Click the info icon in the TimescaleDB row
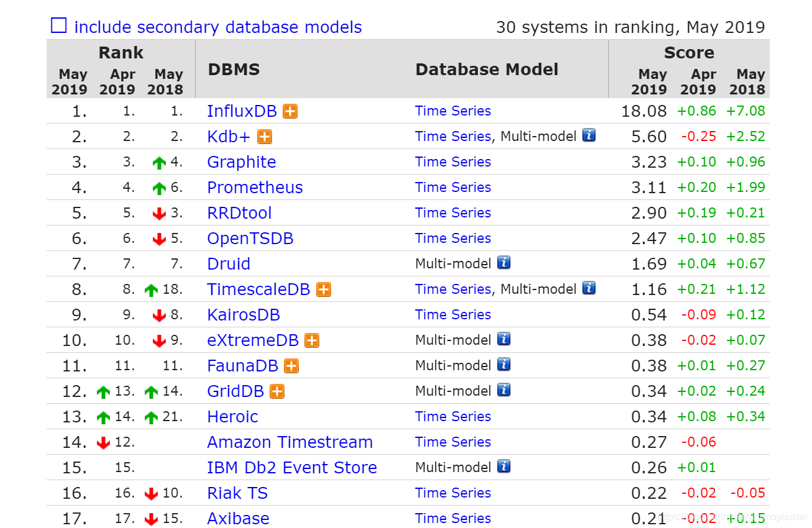Screen dimensions: 812x528 589,288
